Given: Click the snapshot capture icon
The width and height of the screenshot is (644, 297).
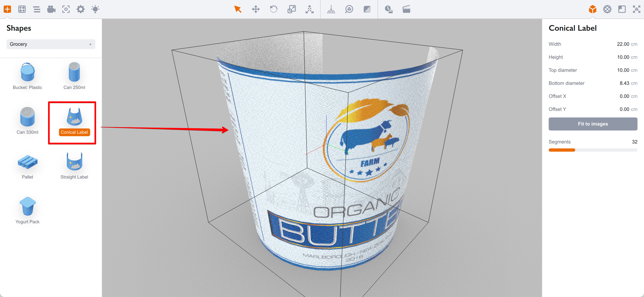Looking at the screenshot, I should (x=66, y=9).
